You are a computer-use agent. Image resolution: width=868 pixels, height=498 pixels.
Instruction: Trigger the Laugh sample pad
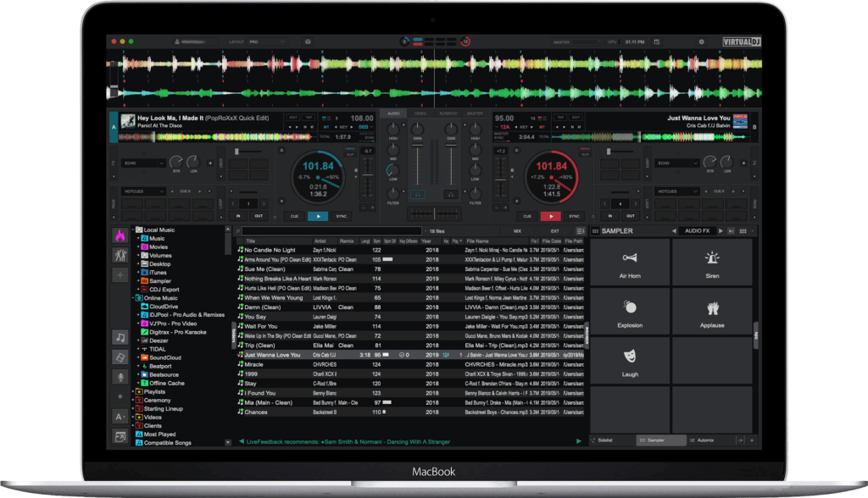[x=630, y=361]
